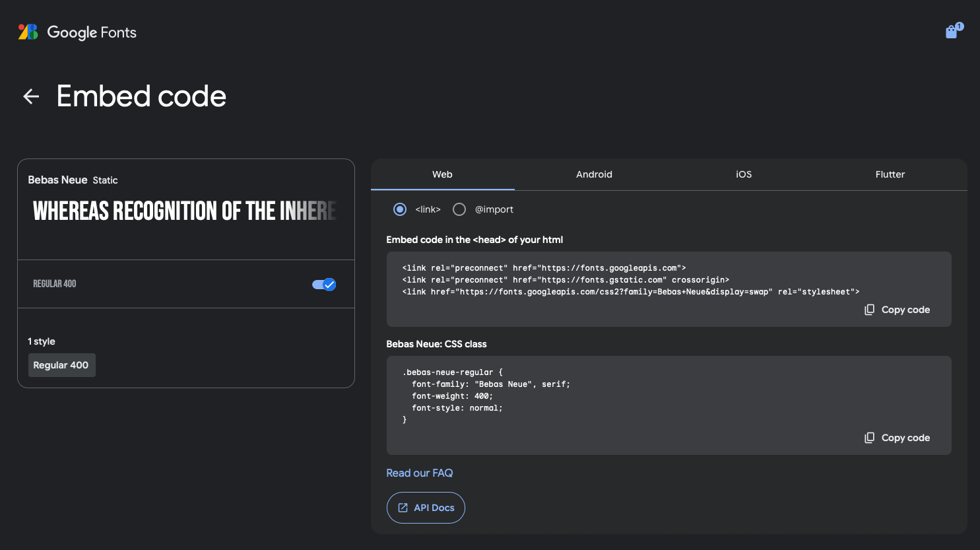Click the googleapis preconnect code line
980x550 pixels.
point(544,268)
